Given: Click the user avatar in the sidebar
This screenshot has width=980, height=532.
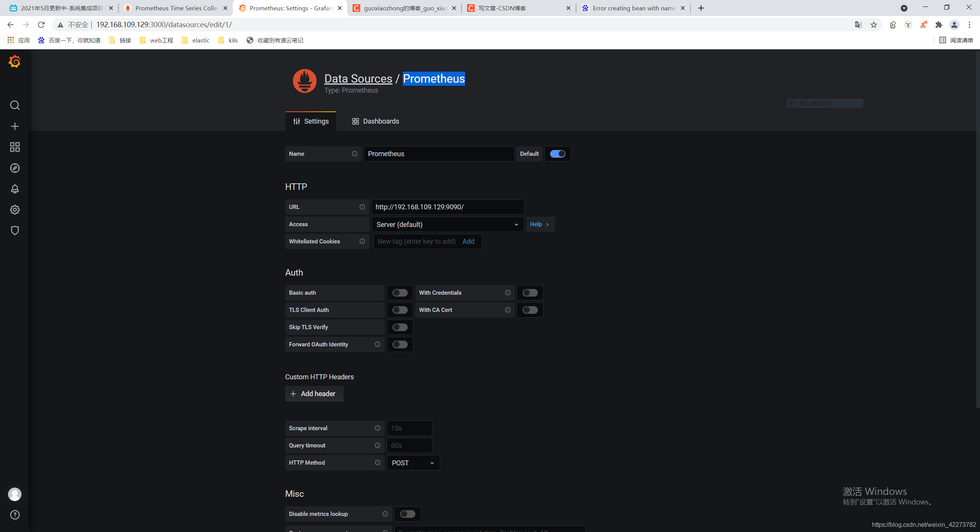Looking at the screenshot, I should [x=15, y=494].
